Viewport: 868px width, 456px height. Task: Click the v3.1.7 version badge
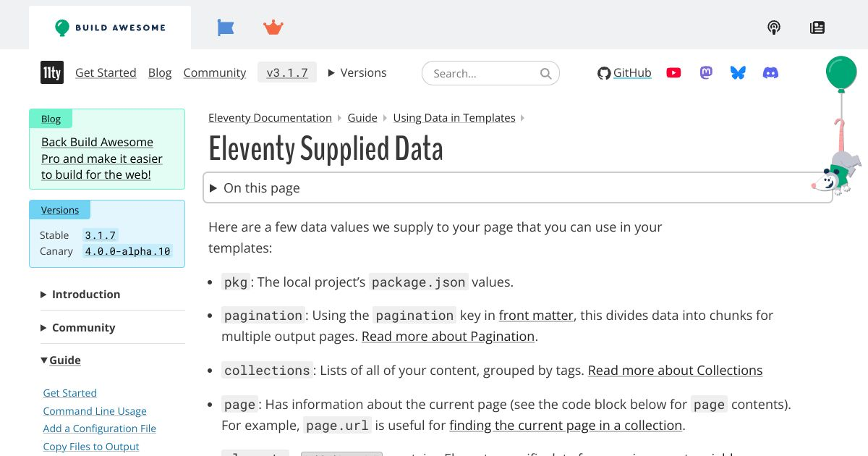[287, 72]
